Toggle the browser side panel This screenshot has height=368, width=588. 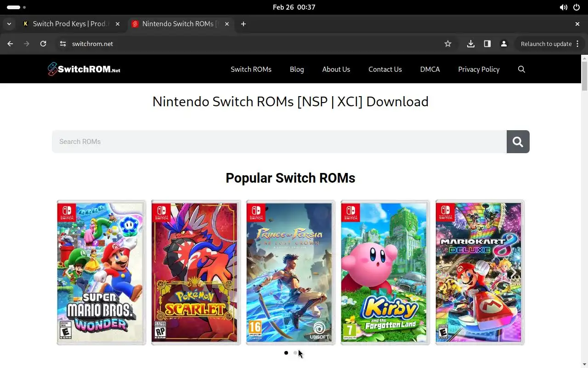(487, 44)
